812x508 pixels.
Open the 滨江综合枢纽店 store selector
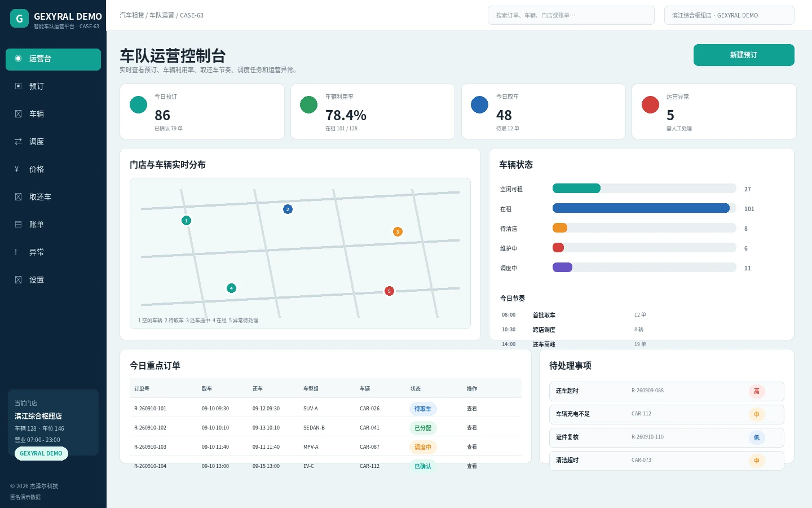pyautogui.click(x=729, y=15)
